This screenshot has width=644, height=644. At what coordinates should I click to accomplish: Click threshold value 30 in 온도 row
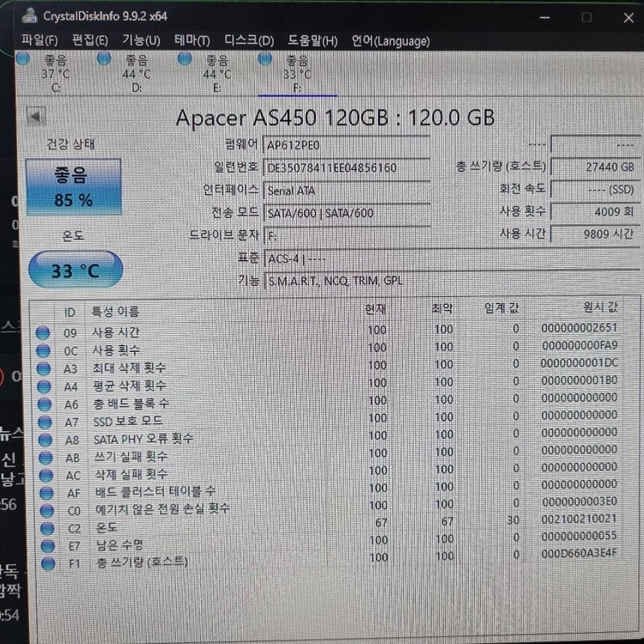[513, 520]
